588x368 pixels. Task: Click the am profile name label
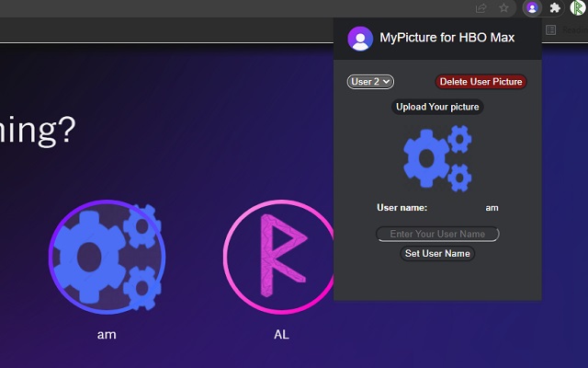107,334
